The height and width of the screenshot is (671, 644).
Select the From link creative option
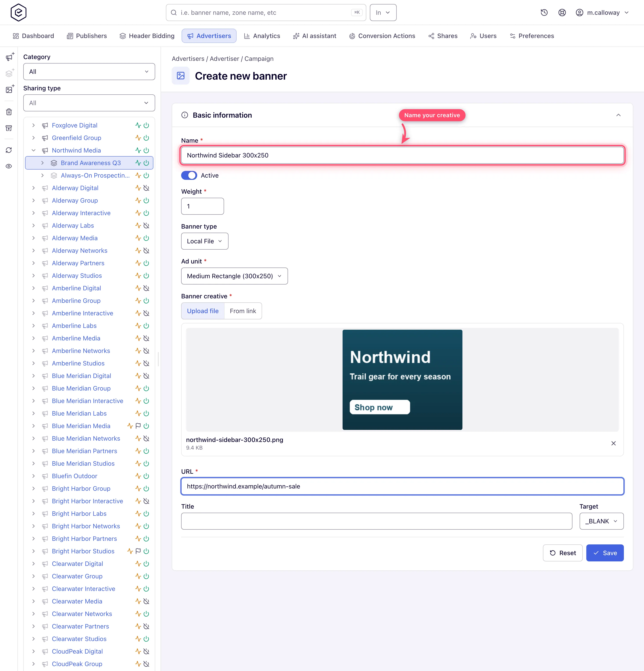tap(243, 311)
